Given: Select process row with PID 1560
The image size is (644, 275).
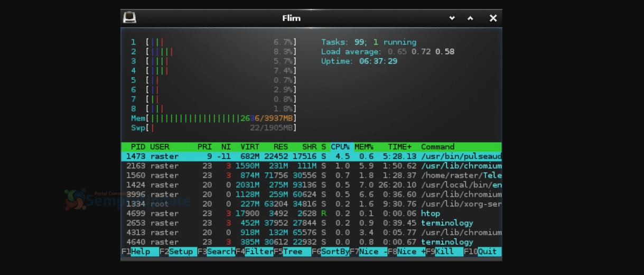Looking at the screenshot, I should (311, 176).
